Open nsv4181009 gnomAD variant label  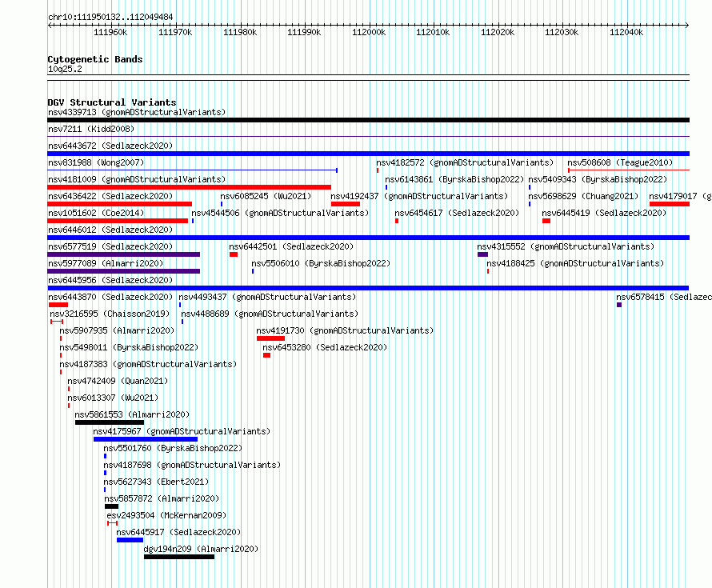(x=137, y=179)
